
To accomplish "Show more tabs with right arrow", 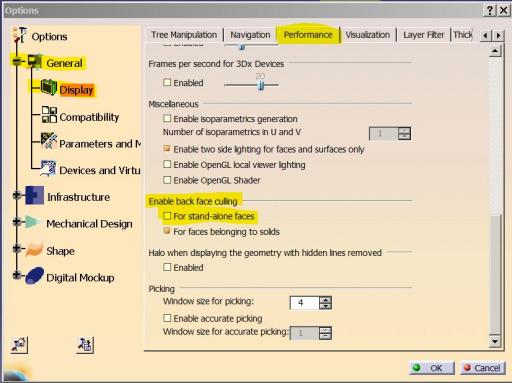I will point(498,35).
